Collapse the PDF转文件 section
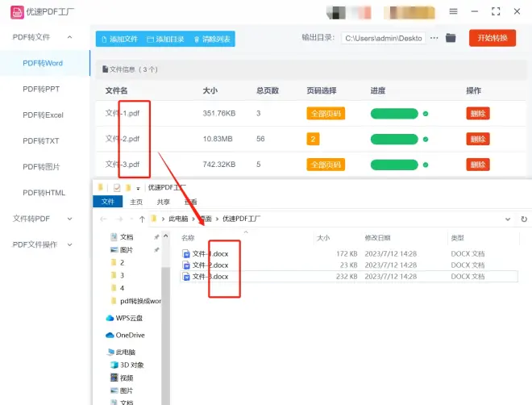Viewport: 532px width, 405px height. point(69,37)
